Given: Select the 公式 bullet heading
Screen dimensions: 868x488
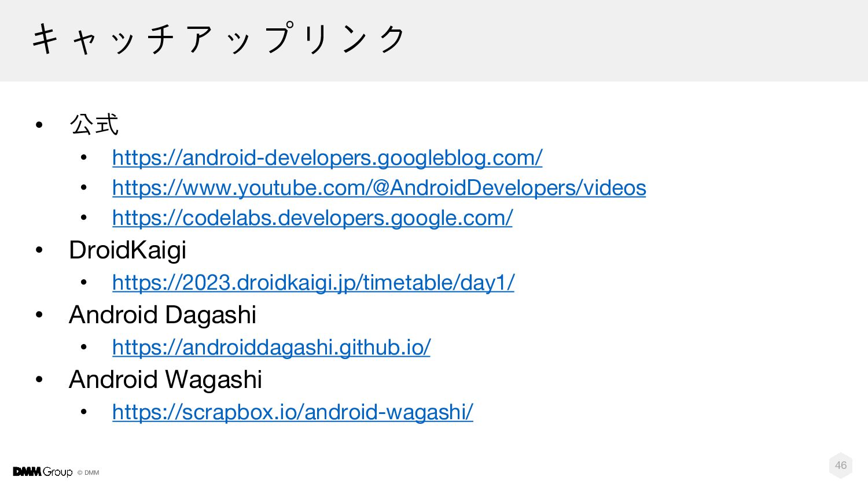Looking at the screenshot, I should (x=94, y=124).
